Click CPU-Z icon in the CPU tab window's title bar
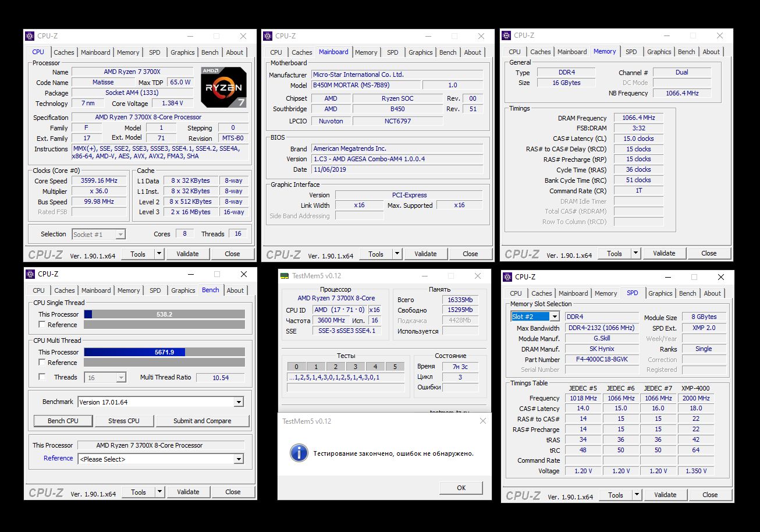The image size is (760, 532). 30,36
